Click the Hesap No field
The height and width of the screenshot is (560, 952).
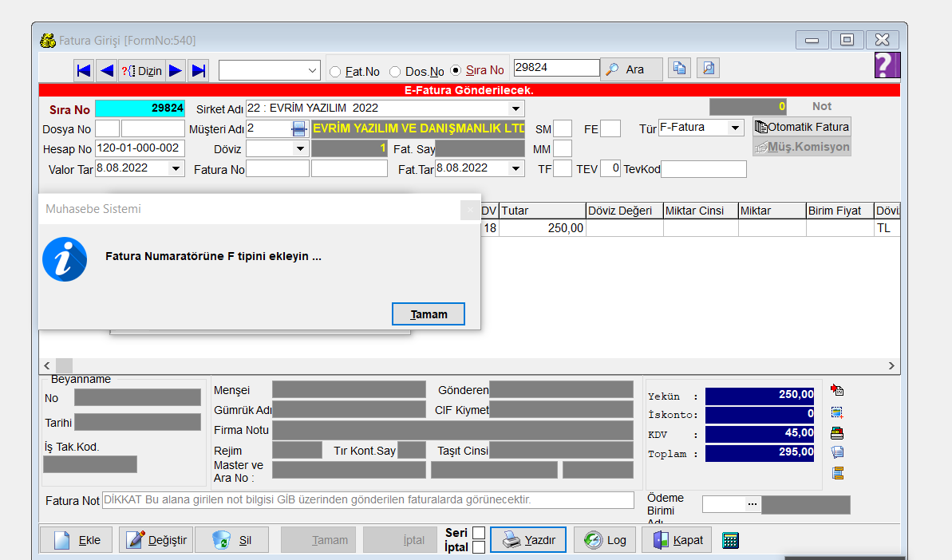[x=140, y=148]
